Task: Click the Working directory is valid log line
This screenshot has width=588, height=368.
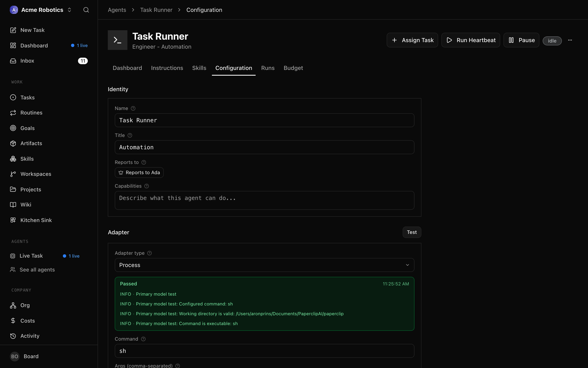Action: pyautogui.click(x=232, y=314)
